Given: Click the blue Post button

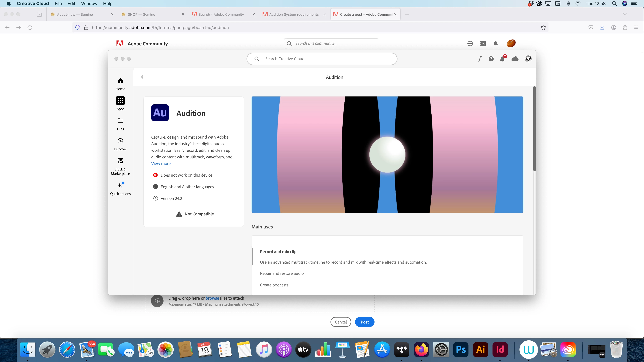Looking at the screenshot, I should pyautogui.click(x=364, y=322).
